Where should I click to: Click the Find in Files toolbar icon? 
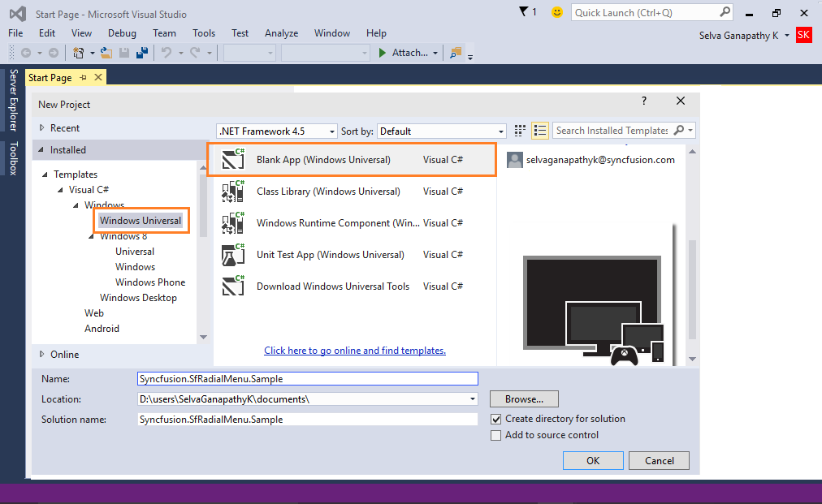(x=455, y=53)
